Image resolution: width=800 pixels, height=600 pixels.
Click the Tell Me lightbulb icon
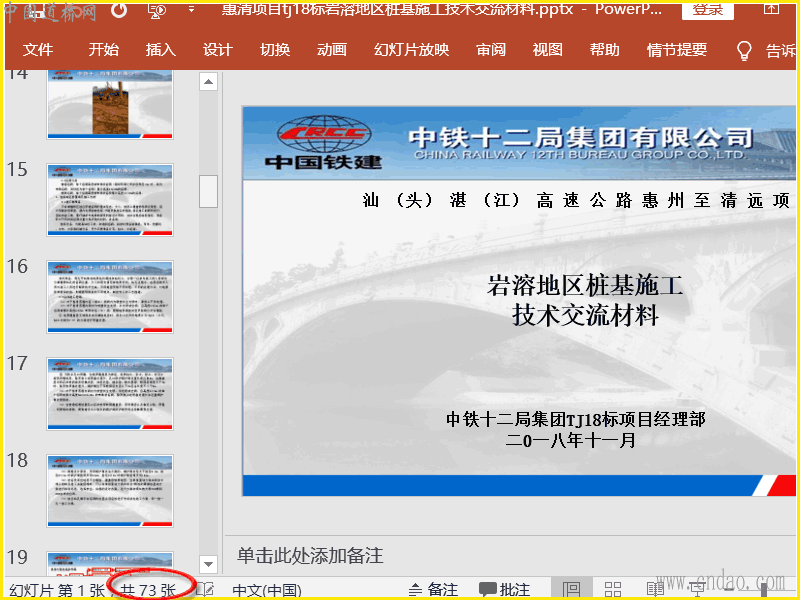744,51
